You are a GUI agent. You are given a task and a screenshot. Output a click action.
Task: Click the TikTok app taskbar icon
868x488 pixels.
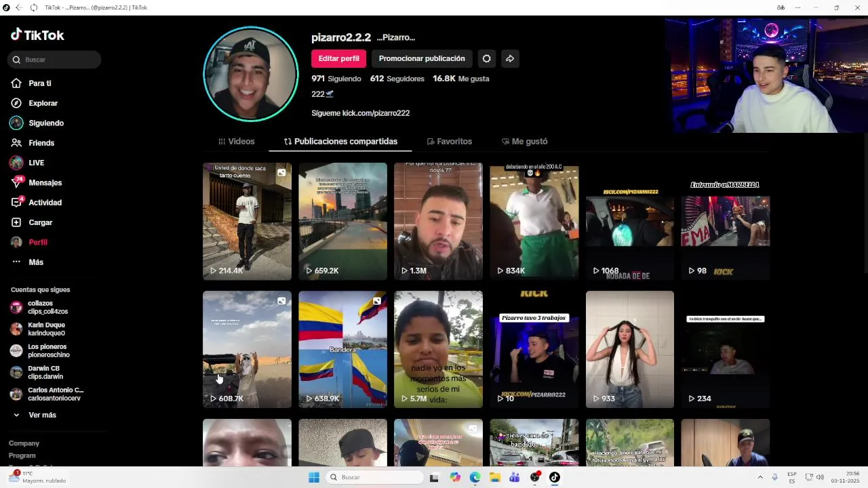pos(555,477)
